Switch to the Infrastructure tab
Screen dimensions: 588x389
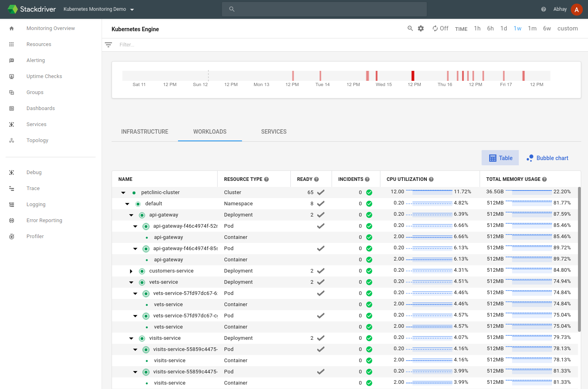click(144, 131)
